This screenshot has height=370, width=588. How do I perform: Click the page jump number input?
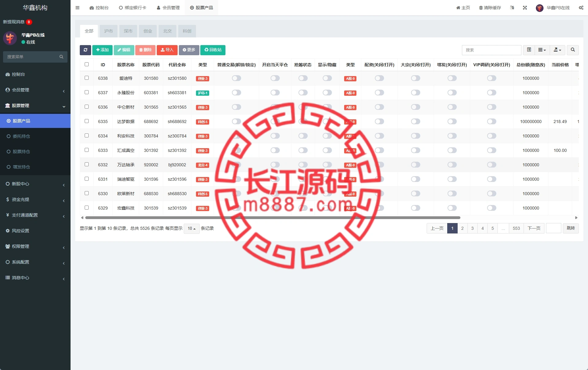[x=554, y=228]
